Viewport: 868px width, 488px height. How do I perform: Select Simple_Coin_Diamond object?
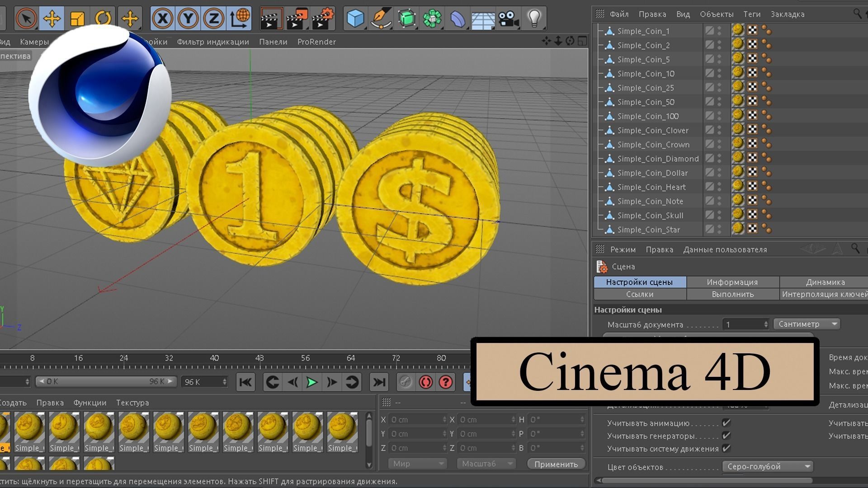[658, 159]
